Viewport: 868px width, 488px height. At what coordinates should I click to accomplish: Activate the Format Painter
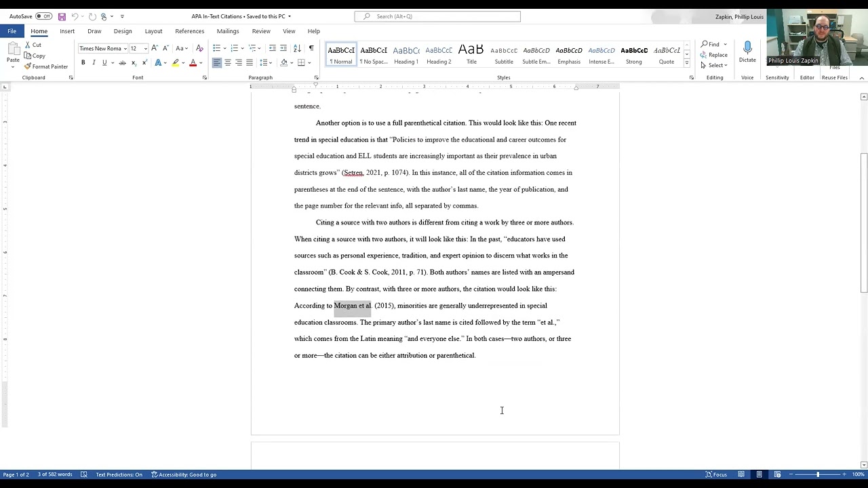tap(46, 66)
